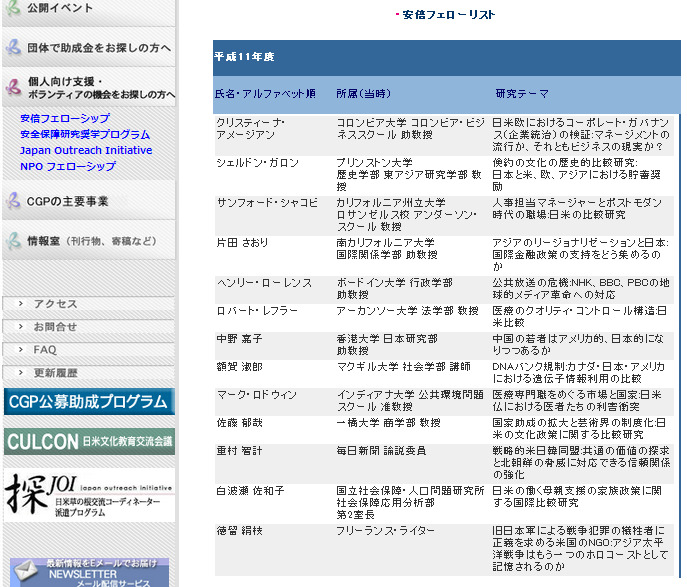Click research theme 戦略的米日韓同盟
This screenshot has height=587, width=687.
581,463
